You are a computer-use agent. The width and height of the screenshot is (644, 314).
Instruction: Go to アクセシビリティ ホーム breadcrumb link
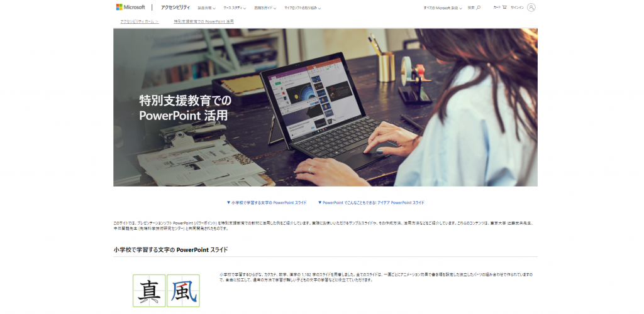139,21
